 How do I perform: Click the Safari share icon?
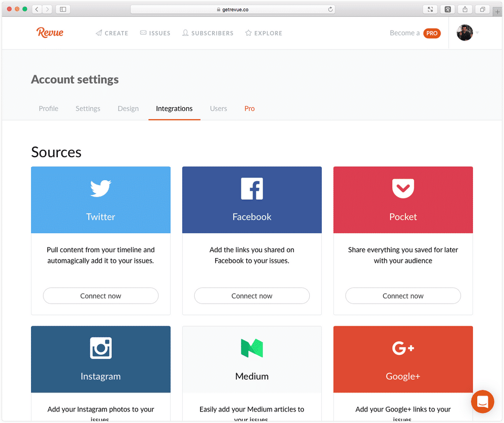(x=465, y=9)
